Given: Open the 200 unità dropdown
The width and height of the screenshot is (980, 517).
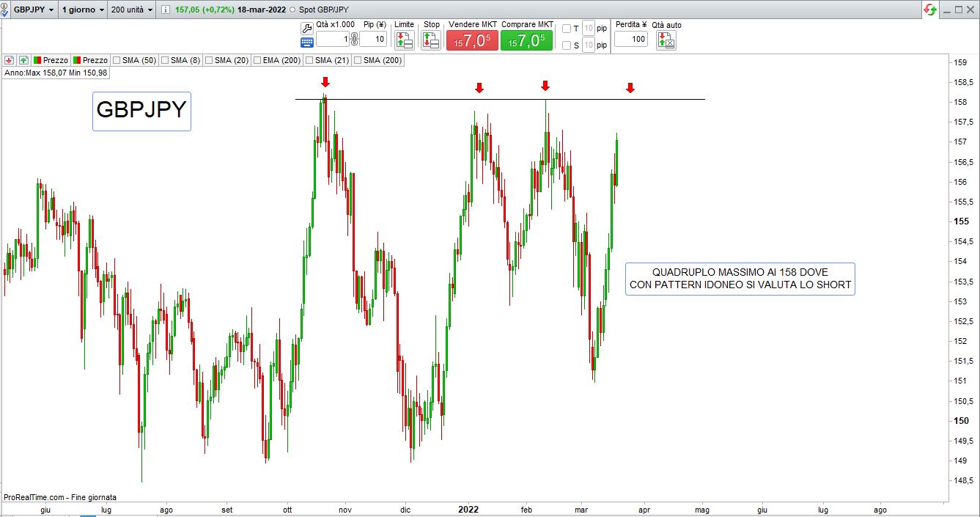Looking at the screenshot, I should point(132,10).
